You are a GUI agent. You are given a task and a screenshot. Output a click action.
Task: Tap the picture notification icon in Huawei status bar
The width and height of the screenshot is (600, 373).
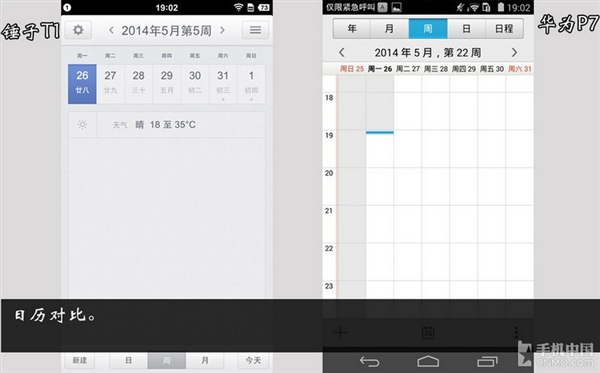(396, 7)
